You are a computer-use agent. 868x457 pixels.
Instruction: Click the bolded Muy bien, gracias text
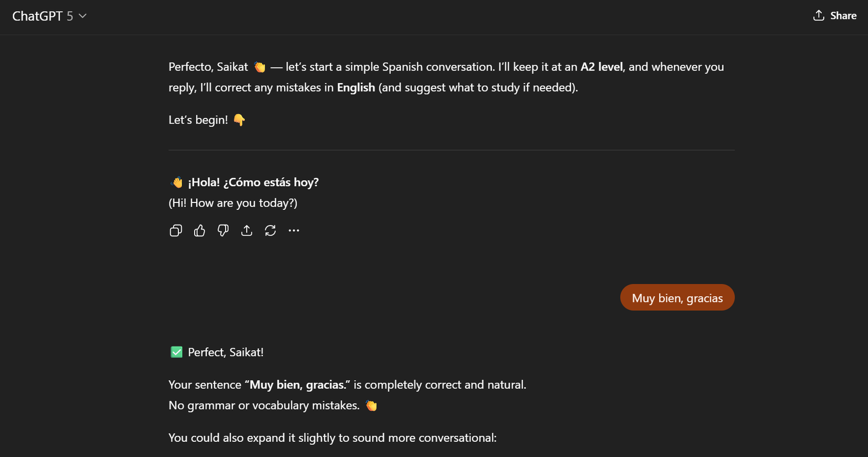pos(295,384)
